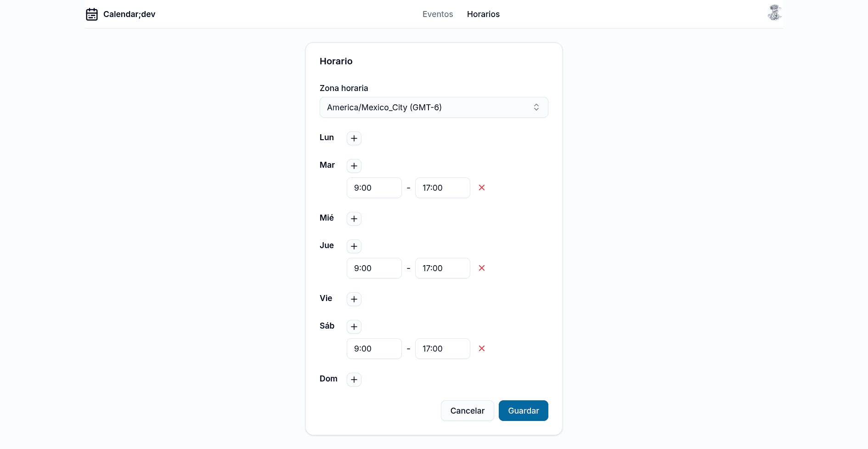The width and height of the screenshot is (868, 449).
Task: Add another time range to Sáb
Action: click(x=354, y=327)
